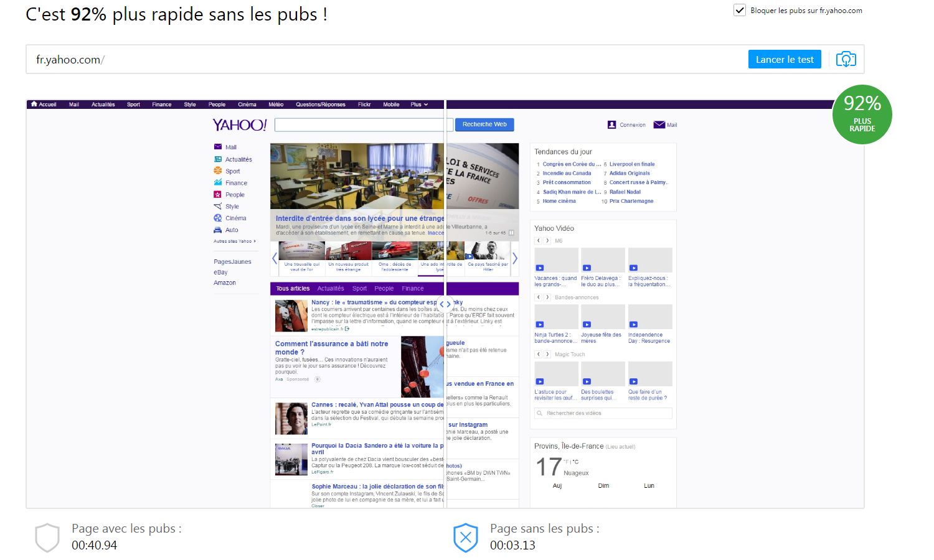The image size is (934, 560).
Task: Click the People star icon in sidebar
Action: click(x=218, y=194)
